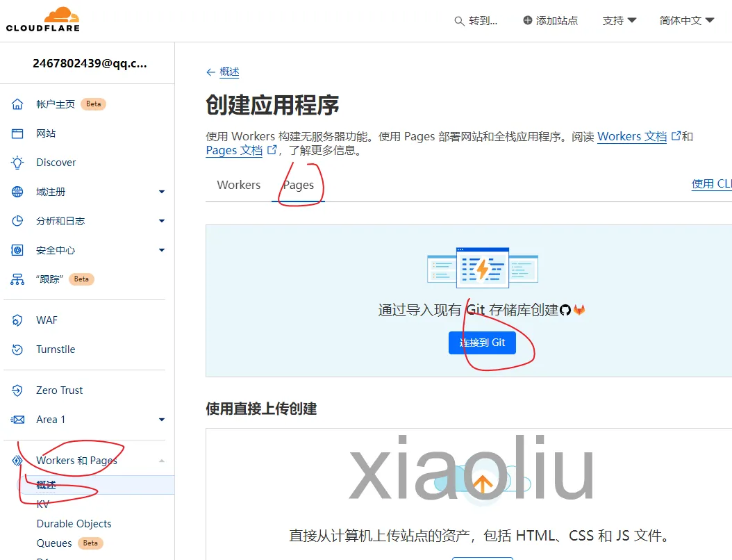
Task: Expand the 分析和日志 sidebar arrow
Action: [x=162, y=221]
